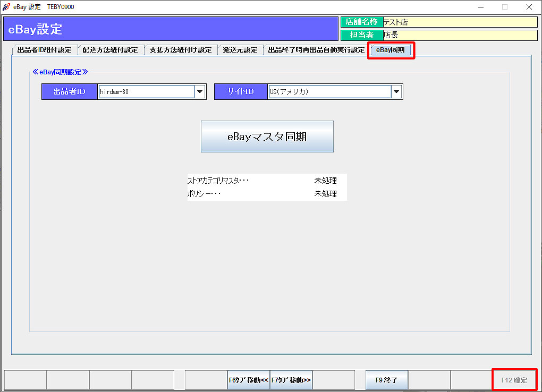Click the eBayマスタ同期 button
The width and height of the screenshot is (542, 392).
pos(267,137)
